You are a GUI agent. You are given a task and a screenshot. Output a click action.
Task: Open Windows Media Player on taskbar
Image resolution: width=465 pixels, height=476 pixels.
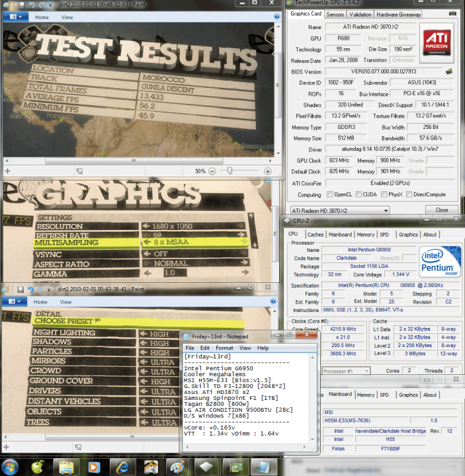[94, 467]
